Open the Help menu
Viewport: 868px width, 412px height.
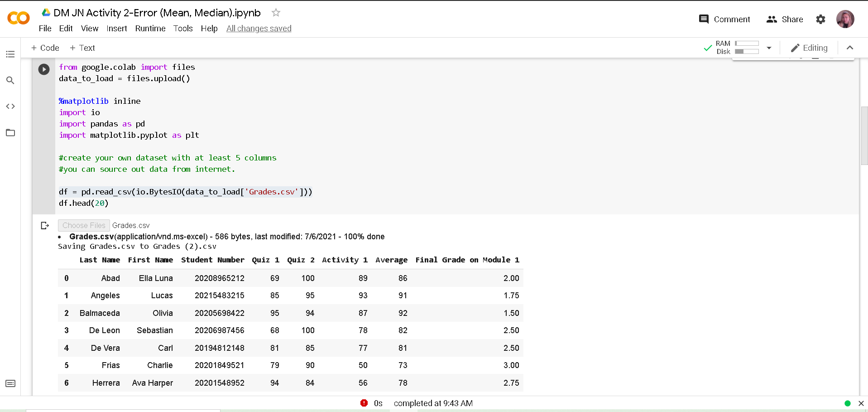[209, 28]
